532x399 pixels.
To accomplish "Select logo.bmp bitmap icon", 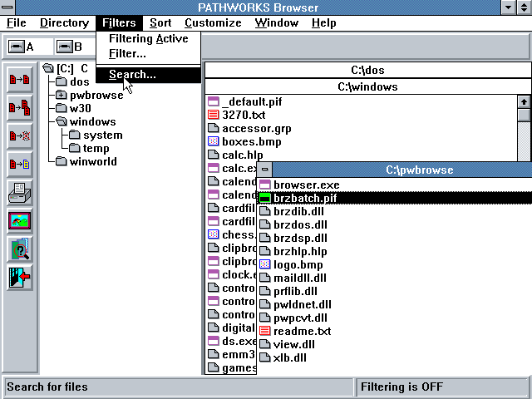I will click(264, 264).
